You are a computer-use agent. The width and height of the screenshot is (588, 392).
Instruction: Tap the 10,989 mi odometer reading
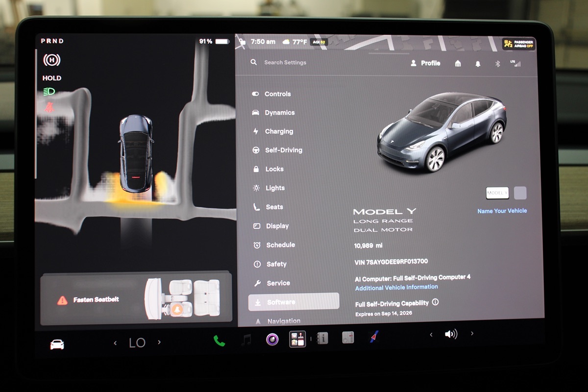click(x=368, y=245)
